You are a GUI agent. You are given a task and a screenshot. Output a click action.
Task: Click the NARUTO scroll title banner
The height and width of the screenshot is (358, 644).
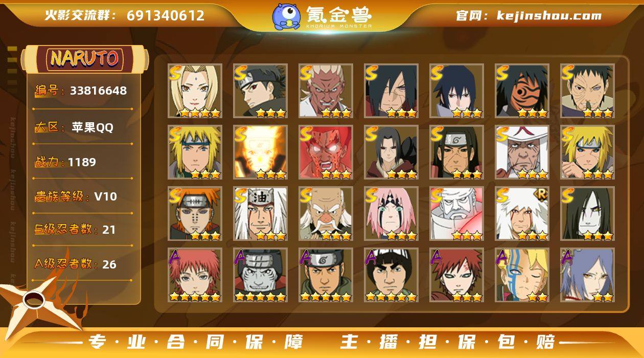pyautogui.click(x=85, y=59)
